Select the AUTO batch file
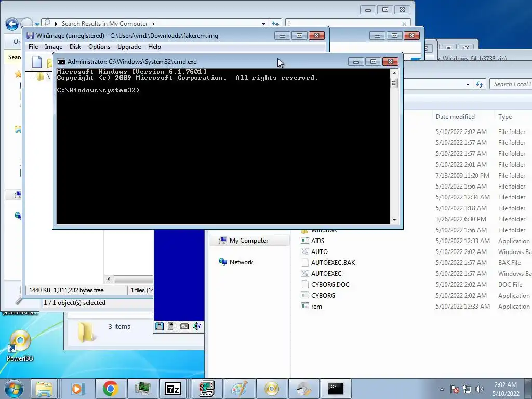Screen dimensions: 532x399 tap(320, 252)
